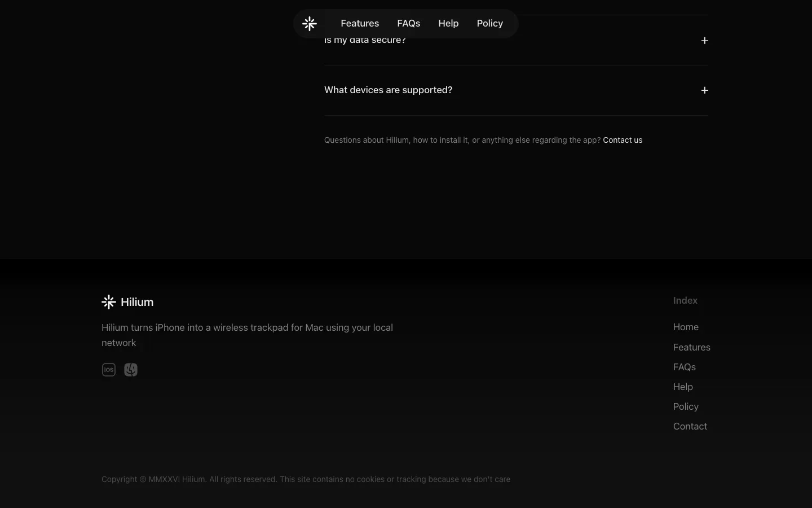Click the 'Index' heading in footer

[685, 300]
